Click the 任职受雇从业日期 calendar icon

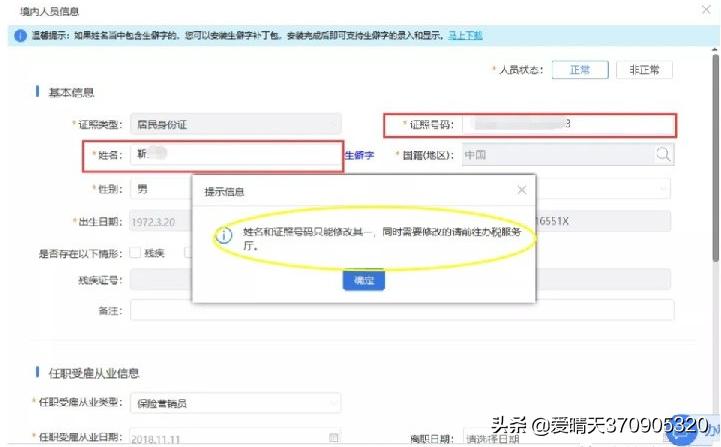(334, 437)
